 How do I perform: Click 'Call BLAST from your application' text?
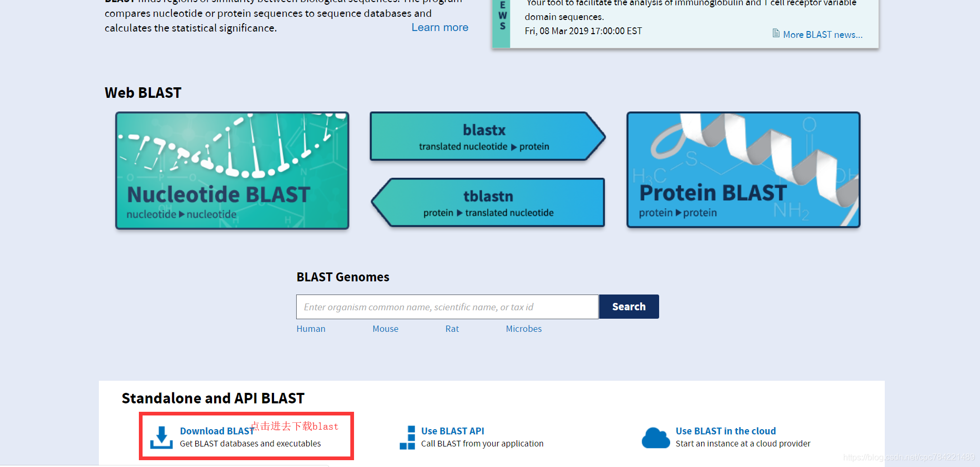coord(482,444)
